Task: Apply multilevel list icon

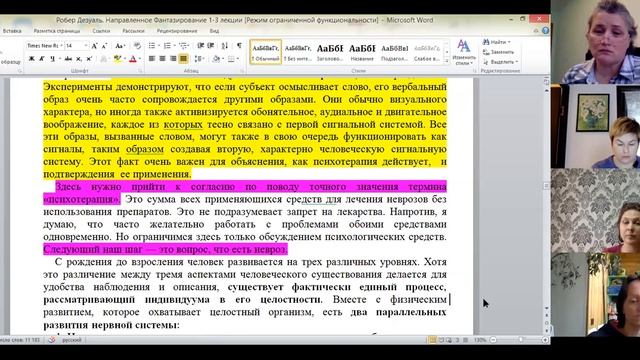Action: pos(183,46)
